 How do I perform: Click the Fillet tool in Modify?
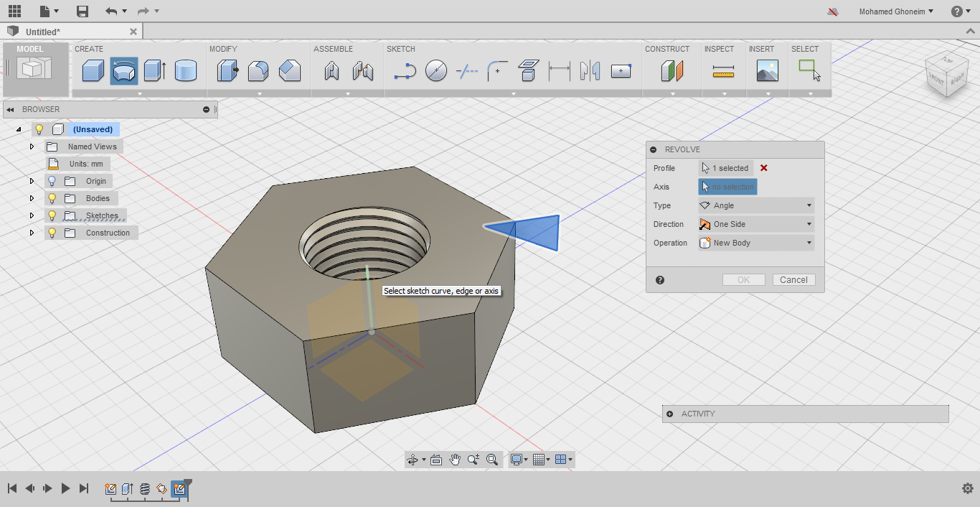click(x=258, y=71)
